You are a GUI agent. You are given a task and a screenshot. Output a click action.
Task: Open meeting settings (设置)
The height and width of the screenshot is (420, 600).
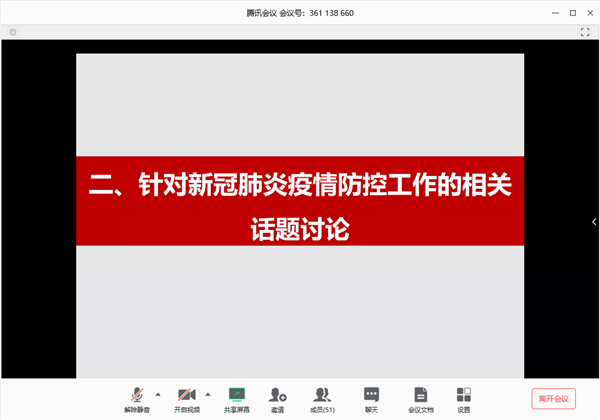463,397
